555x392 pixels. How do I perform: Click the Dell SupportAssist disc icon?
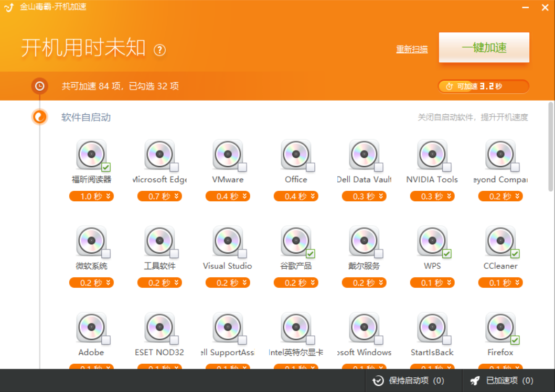point(228,328)
